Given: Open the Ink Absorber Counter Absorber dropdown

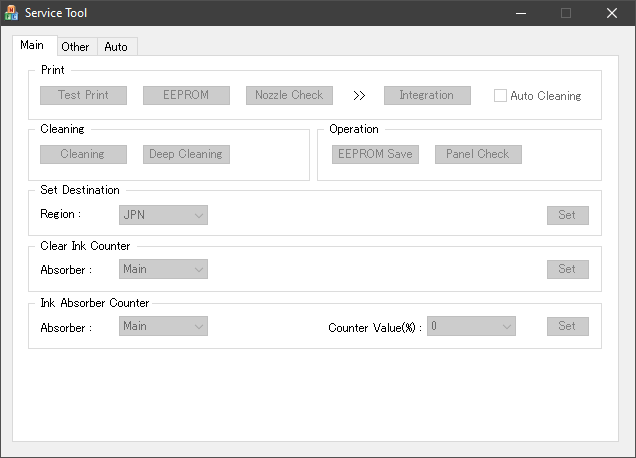Looking at the screenshot, I should (x=163, y=326).
